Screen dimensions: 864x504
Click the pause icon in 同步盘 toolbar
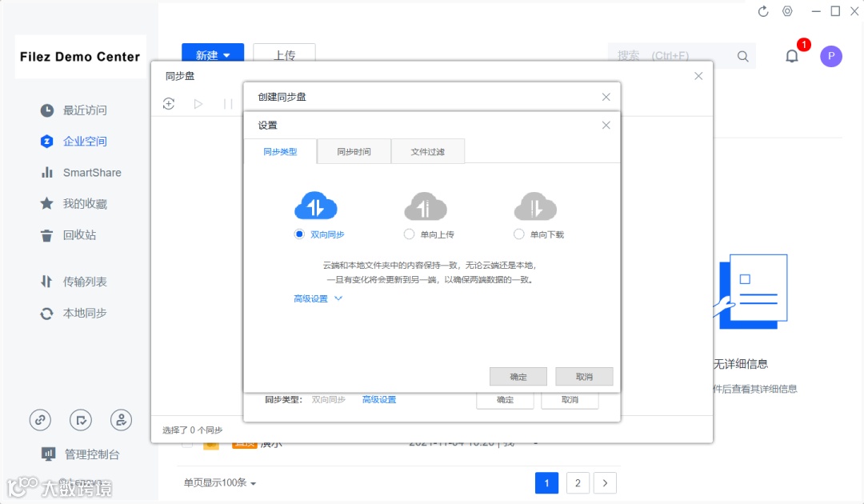pos(228,103)
